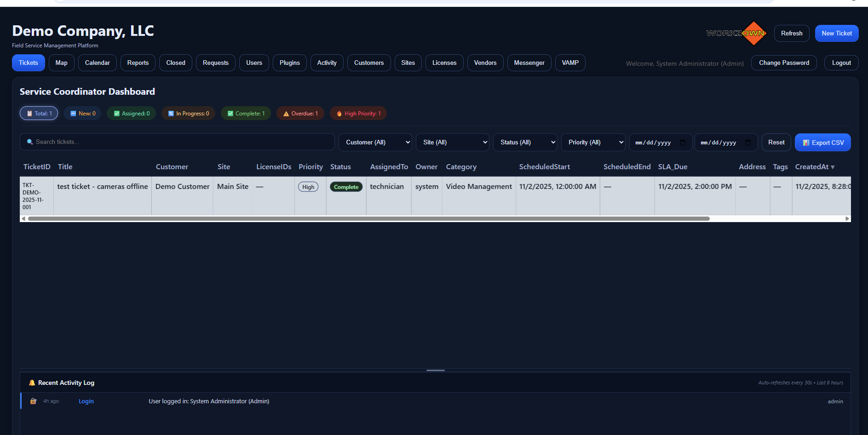
Task: Export tickets with Export CSV button
Action: (822, 143)
